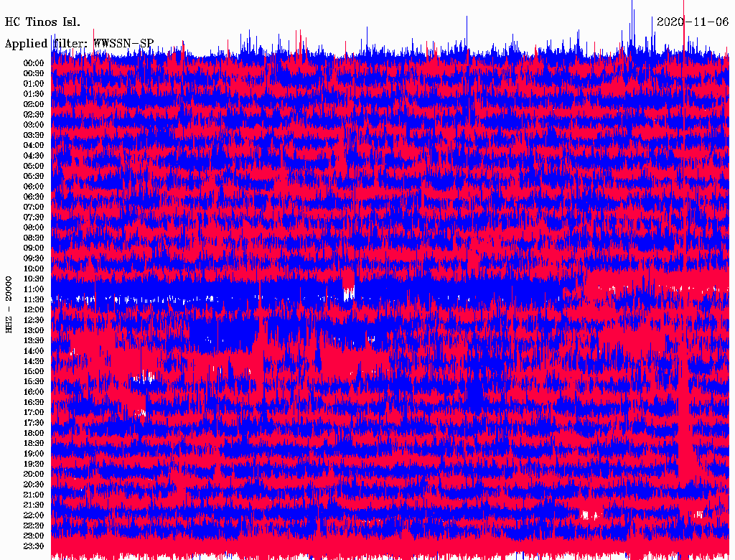Select the 00:00 time row label
This screenshot has height=560, width=735.
coord(34,63)
